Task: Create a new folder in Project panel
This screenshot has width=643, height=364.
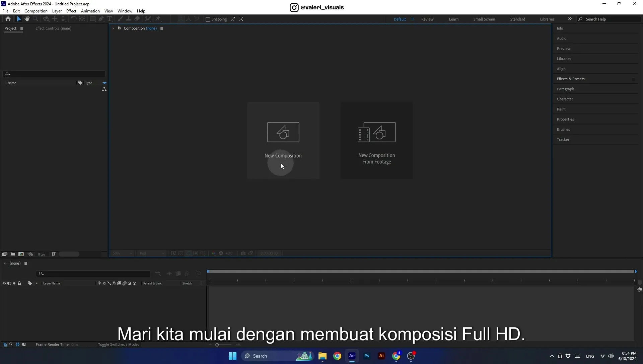Action: click(13, 254)
